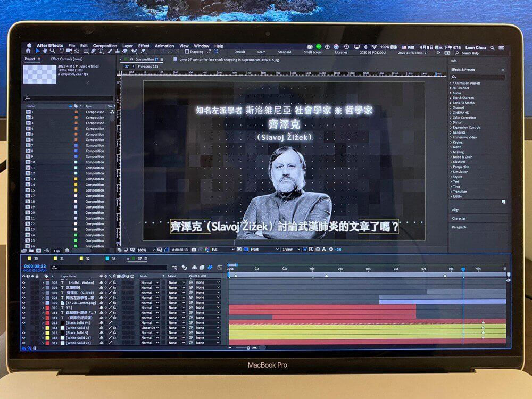Pick the Pen tool
532x399 pixels.
click(93, 51)
